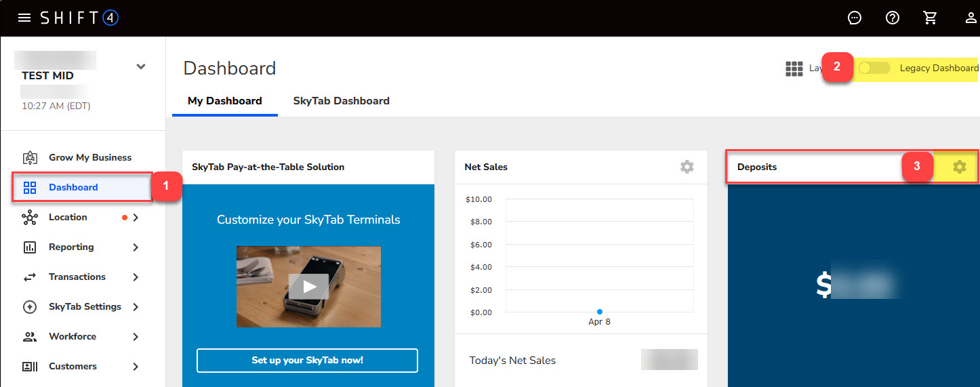
Task: Select Customers in the sidebar
Action: pyautogui.click(x=73, y=366)
